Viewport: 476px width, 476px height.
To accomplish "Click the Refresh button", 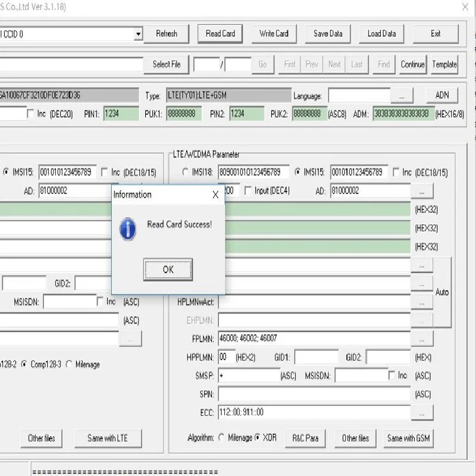I will click(x=167, y=34).
